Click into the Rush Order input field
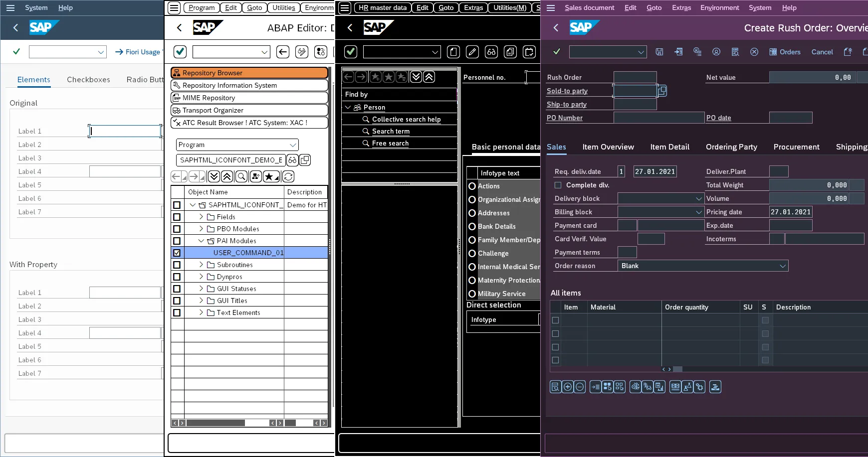 click(x=635, y=77)
